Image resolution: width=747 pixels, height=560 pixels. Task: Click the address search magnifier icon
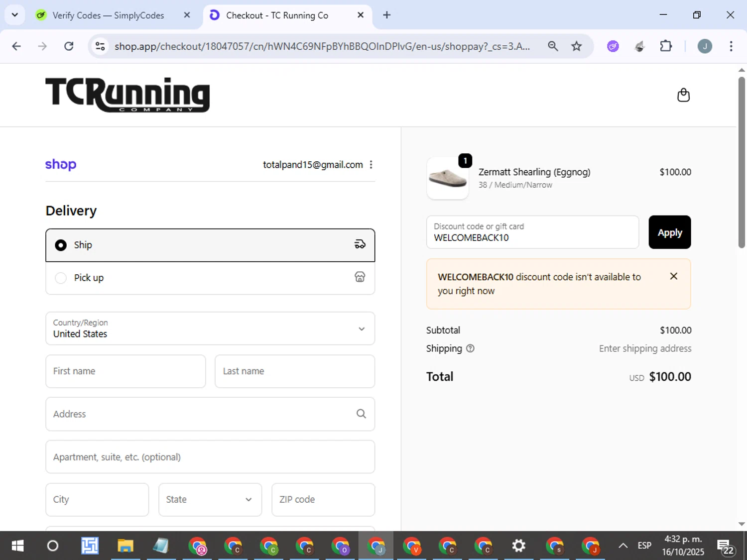click(x=361, y=414)
